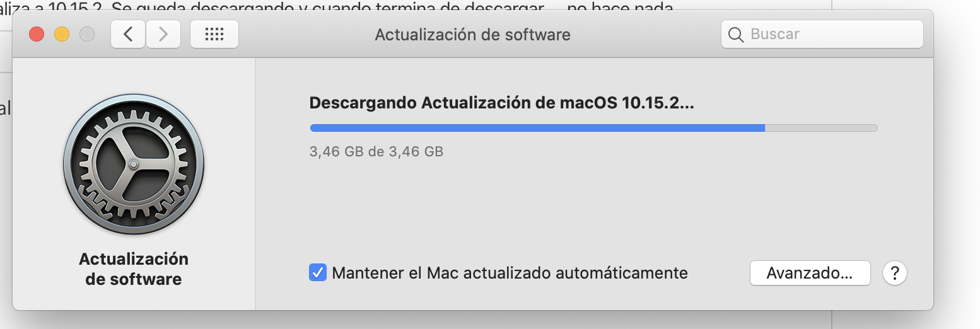Screen dimensions: 980x329
Task: Click the Software Update gear icon
Action: click(134, 164)
